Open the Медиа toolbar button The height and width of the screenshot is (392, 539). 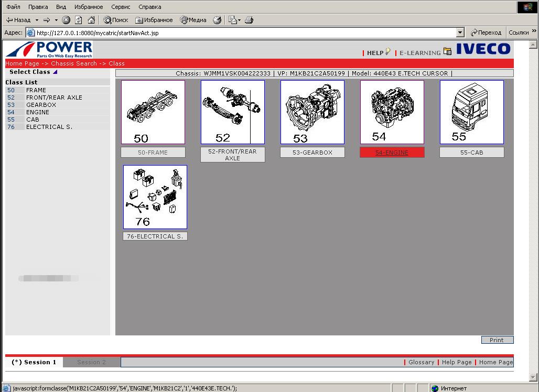click(193, 20)
